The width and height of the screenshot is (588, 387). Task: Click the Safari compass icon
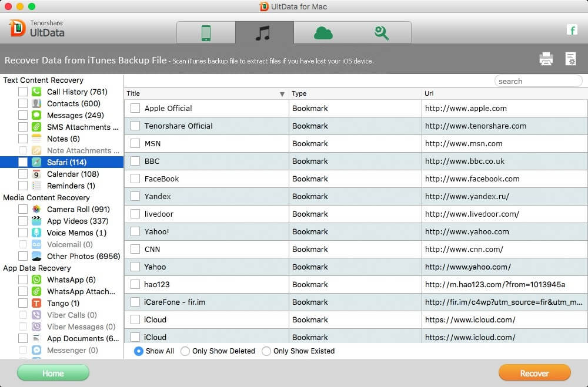[36, 162]
